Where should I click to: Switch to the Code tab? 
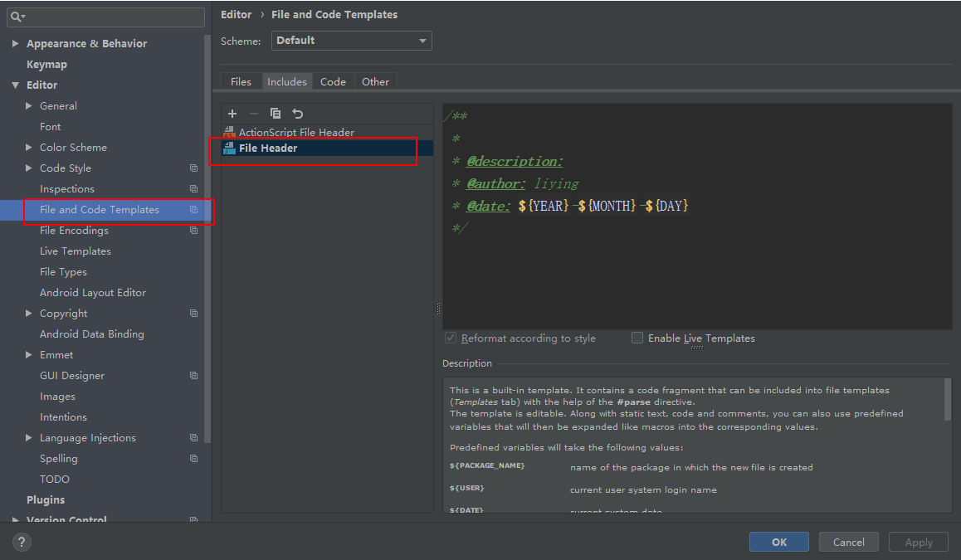[333, 81]
